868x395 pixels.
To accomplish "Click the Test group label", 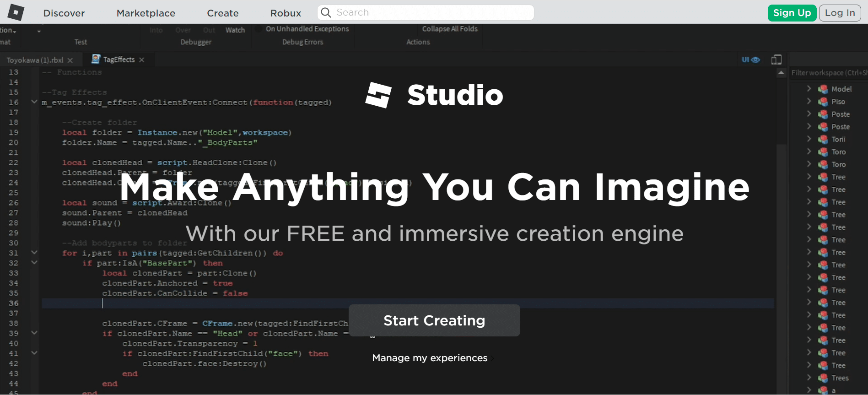I will [81, 42].
